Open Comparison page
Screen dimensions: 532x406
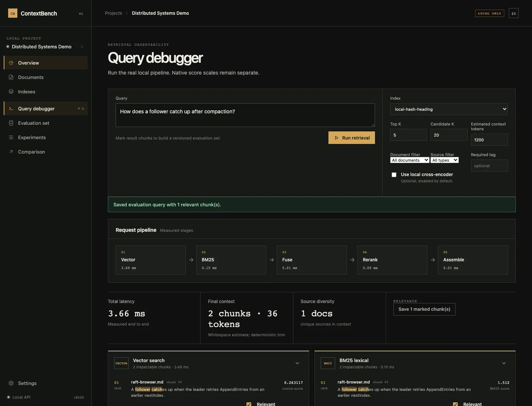[x=45, y=152]
